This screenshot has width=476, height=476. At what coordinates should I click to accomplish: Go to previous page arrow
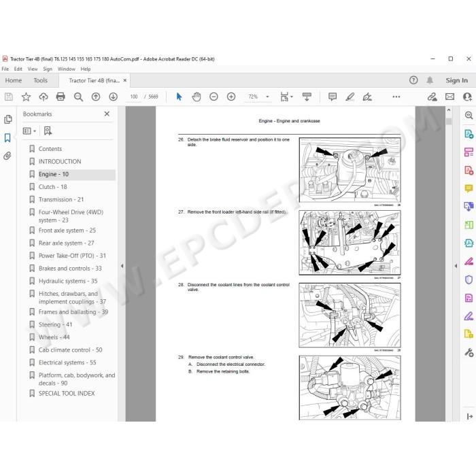(96, 97)
